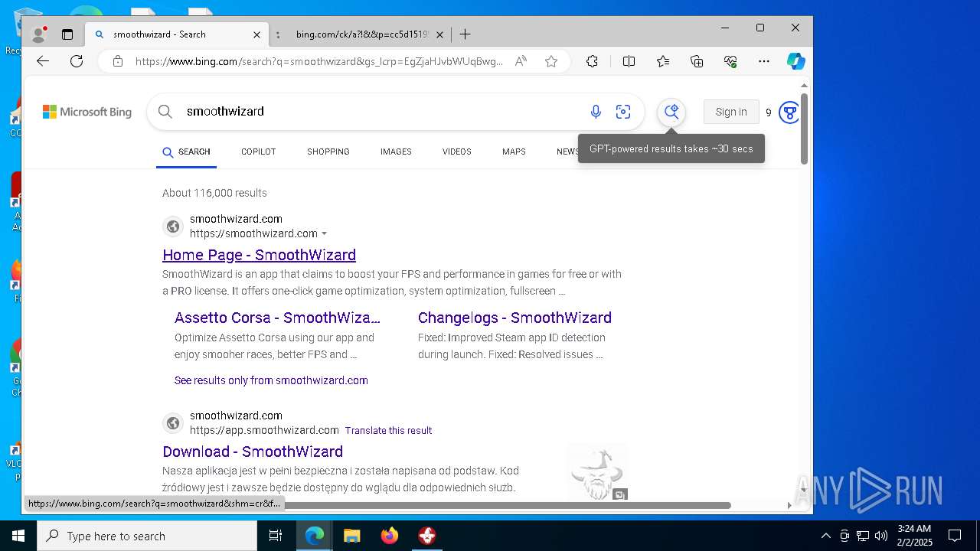The height and width of the screenshot is (551, 980).
Task: Click the horizontal page scrollbar
Action: click(x=507, y=505)
